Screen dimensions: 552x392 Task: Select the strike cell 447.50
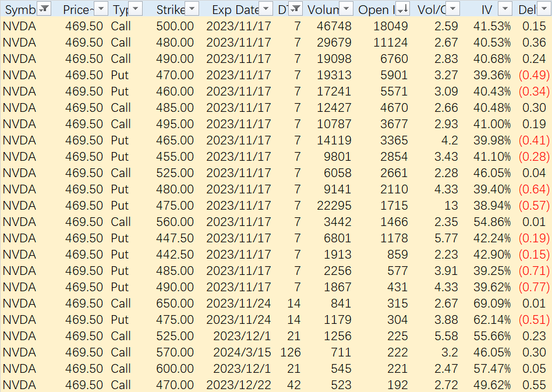[x=175, y=238]
